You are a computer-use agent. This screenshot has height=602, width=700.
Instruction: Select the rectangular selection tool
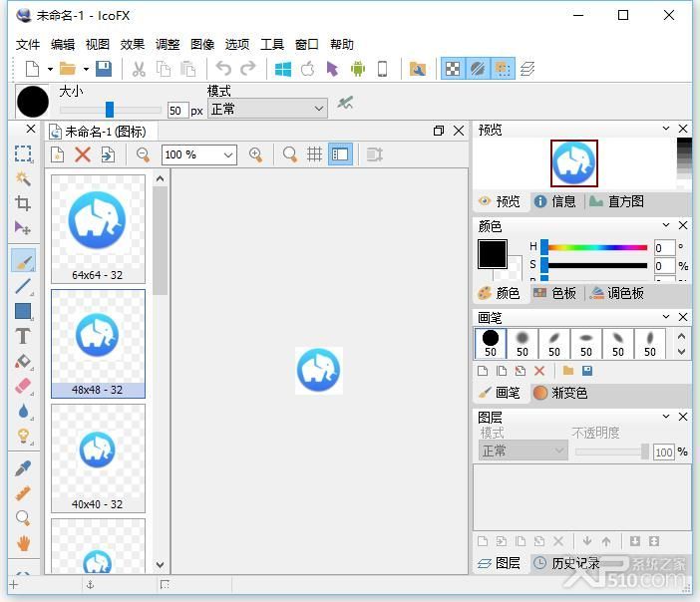(x=23, y=153)
